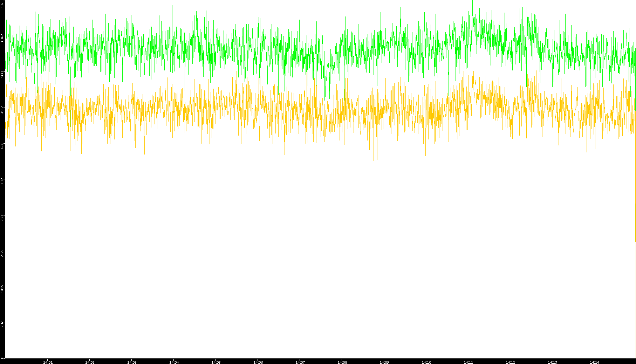This screenshot has height=364, width=636.
Task: Click the 14:13 time axis label
Action: click(552, 362)
